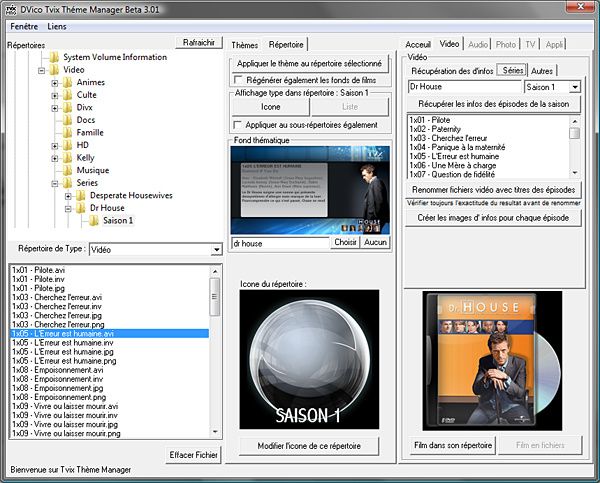This screenshot has width=600, height=483.
Task: Click Récupérer les infos des épisodes button
Action: (494, 104)
